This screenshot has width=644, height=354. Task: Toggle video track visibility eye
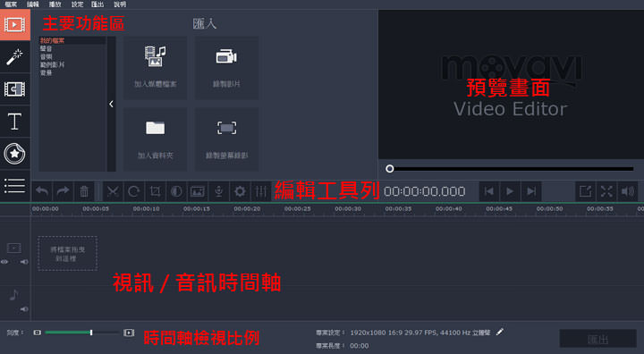[x=4, y=262]
